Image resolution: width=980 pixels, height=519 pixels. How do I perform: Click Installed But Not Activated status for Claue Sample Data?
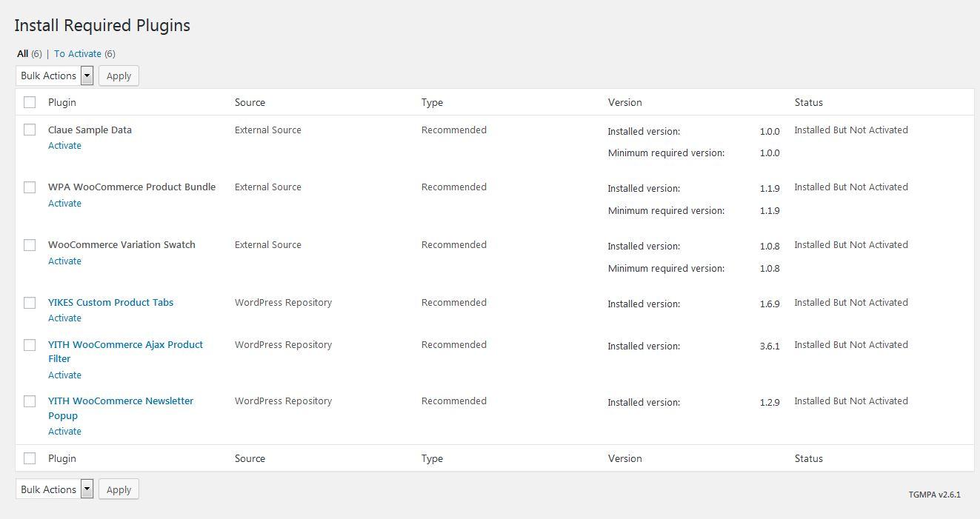point(851,130)
